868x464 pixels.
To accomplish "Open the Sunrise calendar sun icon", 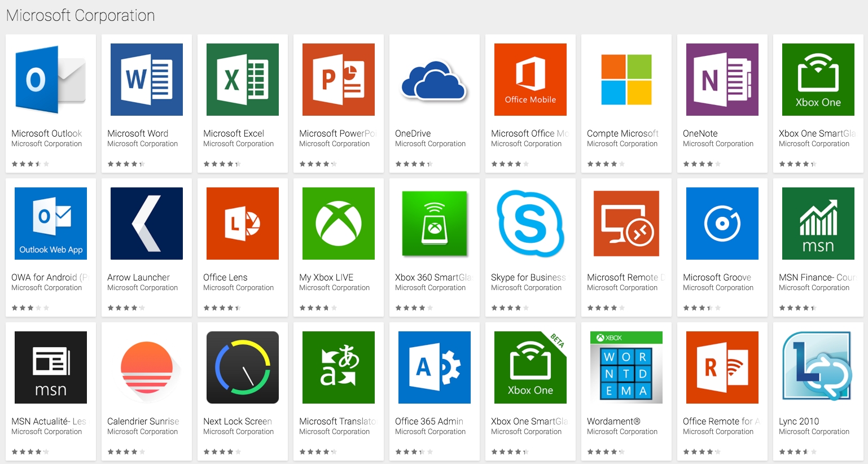I will tap(147, 367).
